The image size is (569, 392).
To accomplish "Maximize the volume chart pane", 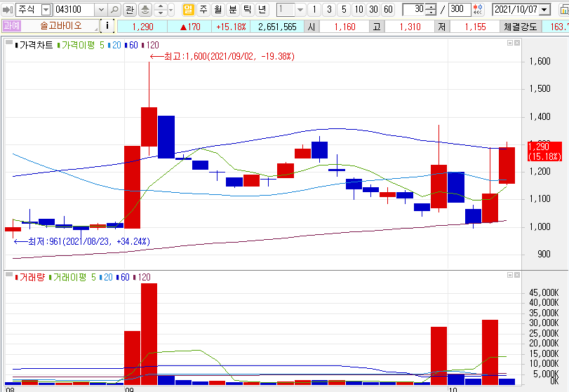I will pos(510,275).
